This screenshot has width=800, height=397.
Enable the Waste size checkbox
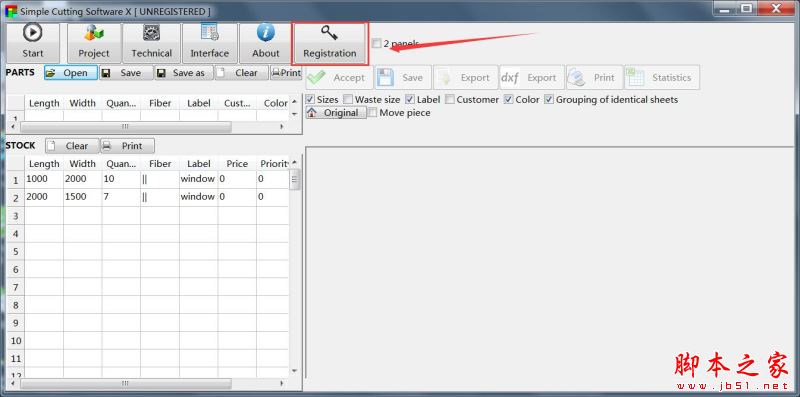click(x=348, y=100)
